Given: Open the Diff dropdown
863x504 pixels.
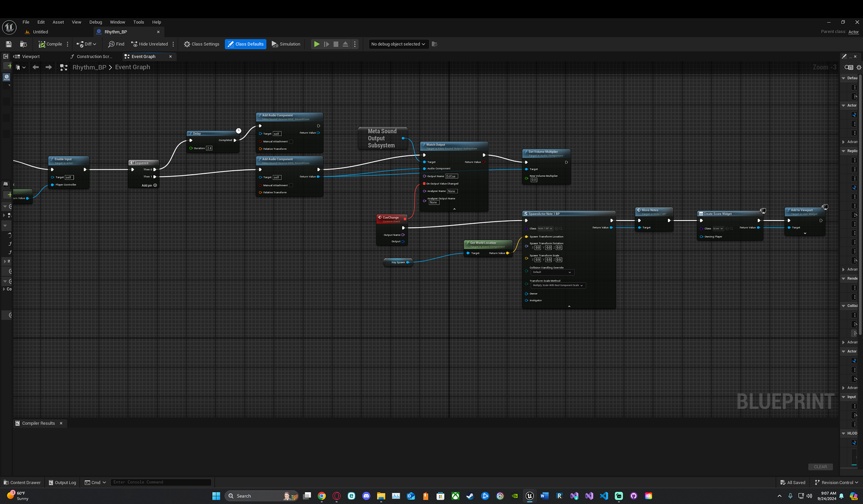Looking at the screenshot, I should click(86, 44).
